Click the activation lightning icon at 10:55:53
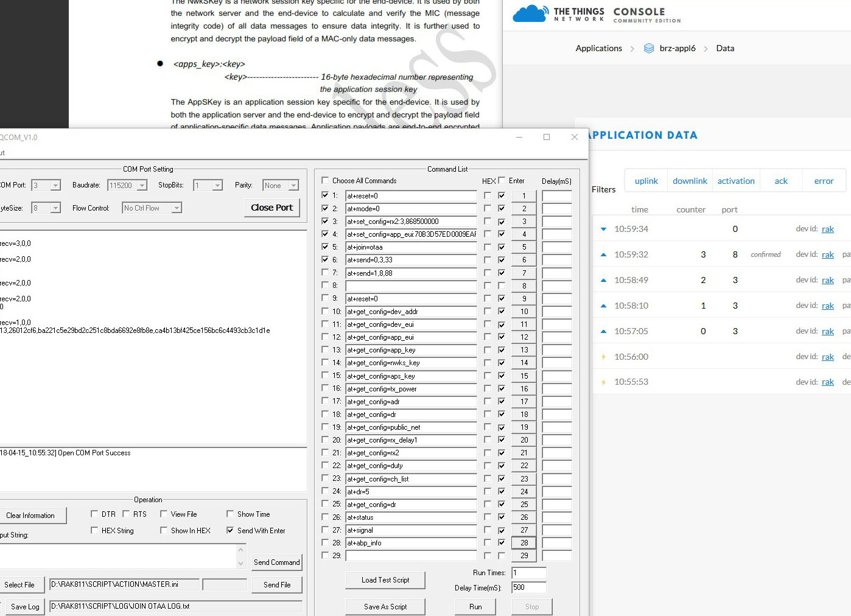This screenshot has width=851, height=616. (x=603, y=382)
